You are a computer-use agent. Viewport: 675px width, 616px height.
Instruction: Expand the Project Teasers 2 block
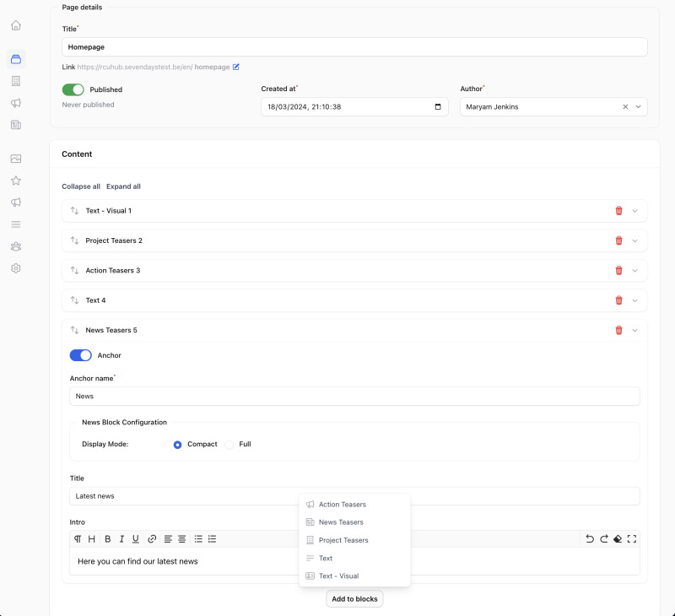[x=635, y=240]
